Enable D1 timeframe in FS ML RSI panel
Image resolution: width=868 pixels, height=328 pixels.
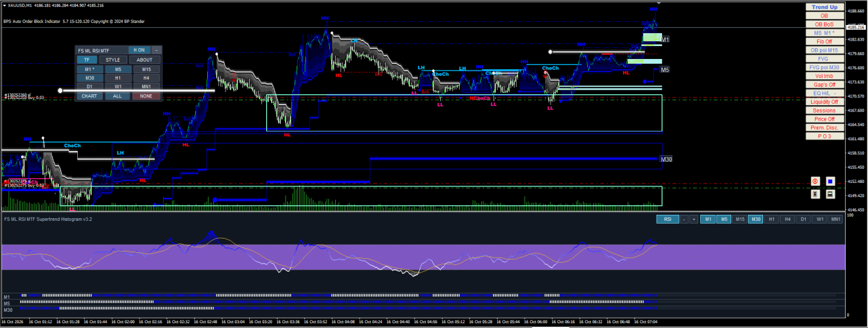(x=89, y=87)
